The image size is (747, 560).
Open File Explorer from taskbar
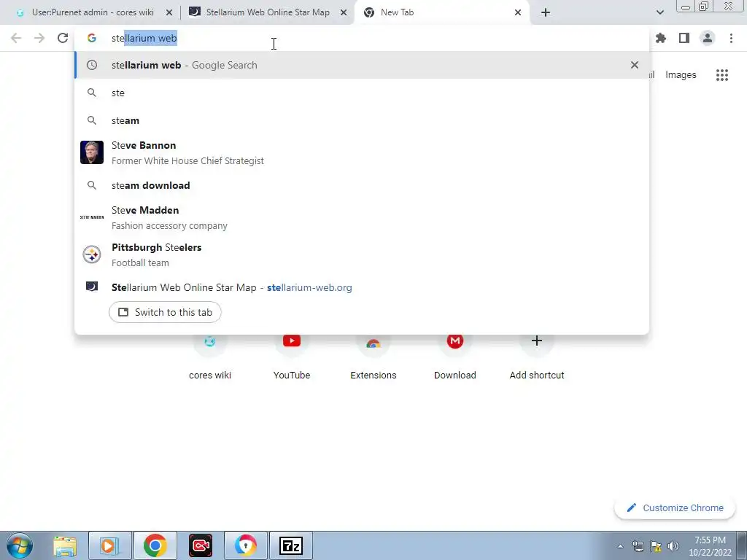coord(65,545)
